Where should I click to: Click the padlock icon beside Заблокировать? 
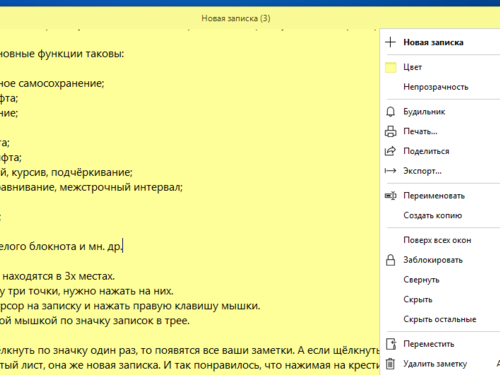(x=390, y=260)
